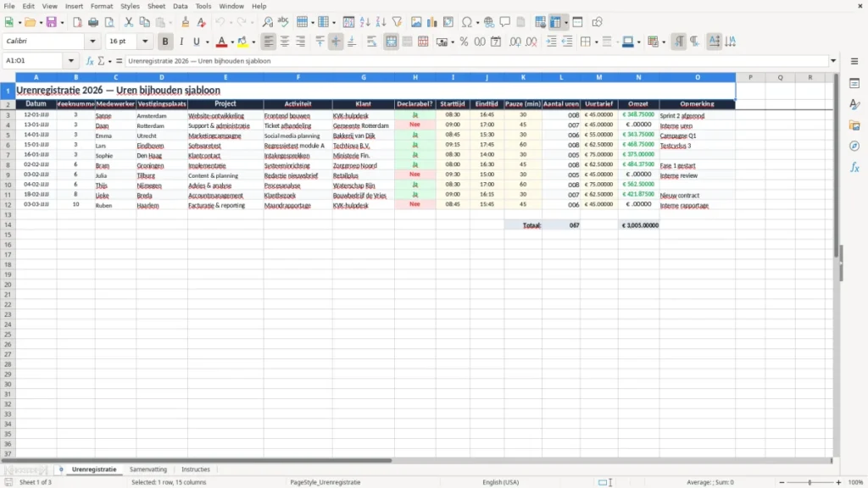Viewport: 868px width, 488px height.
Task: Click the Save document icon
Action: pos(52,22)
